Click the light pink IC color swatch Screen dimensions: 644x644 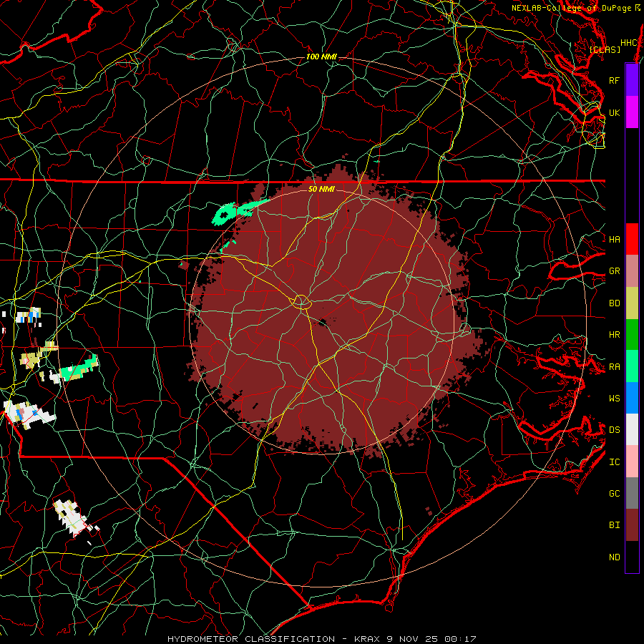point(632,462)
